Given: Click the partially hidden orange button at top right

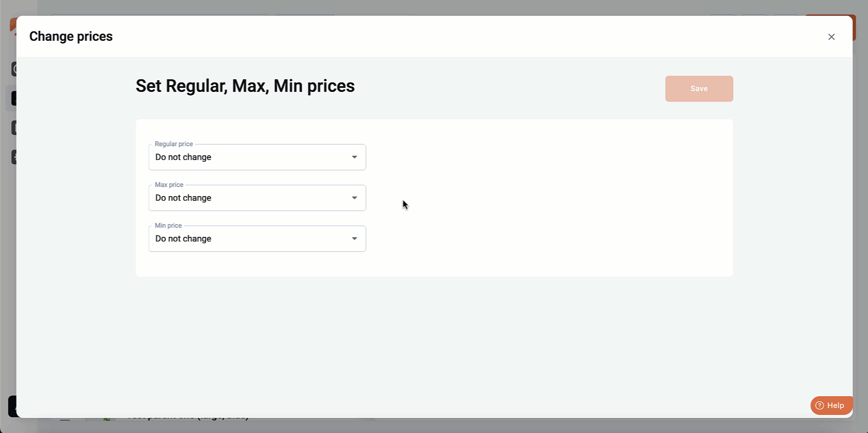Looking at the screenshot, I should pos(854,28).
